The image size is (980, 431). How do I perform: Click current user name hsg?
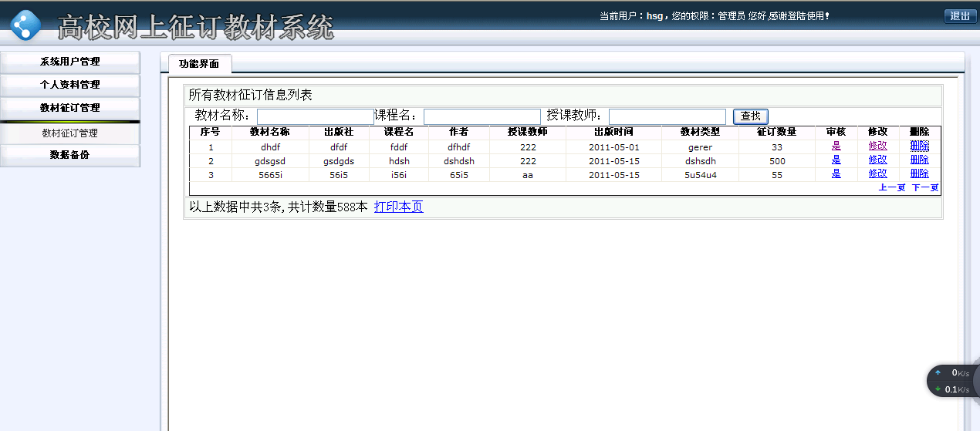click(654, 15)
